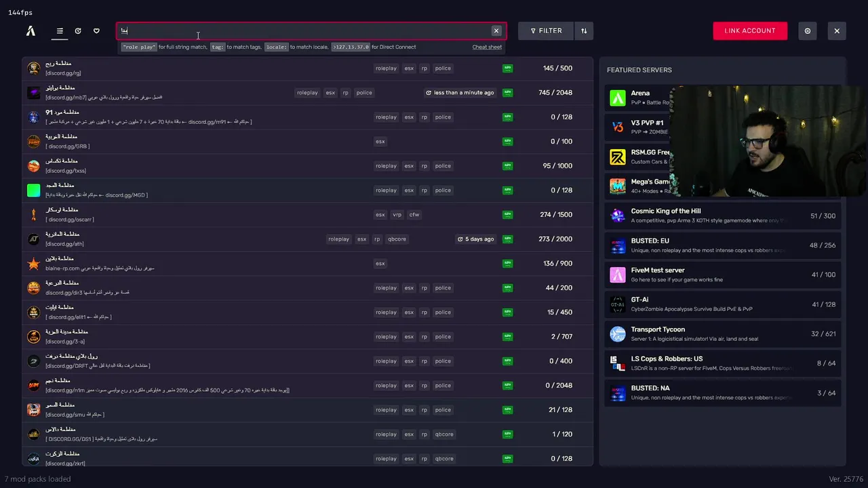Image resolution: width=868 pixels, height=488 pixels.
Task: Click the qbcore tag on 273 / 2000 server
Action: tap(397, 239)
